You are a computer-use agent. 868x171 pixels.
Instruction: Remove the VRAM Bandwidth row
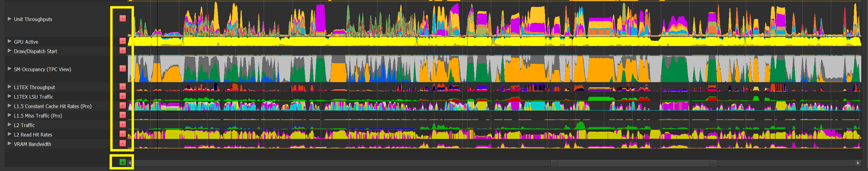(x=123, y=143)
